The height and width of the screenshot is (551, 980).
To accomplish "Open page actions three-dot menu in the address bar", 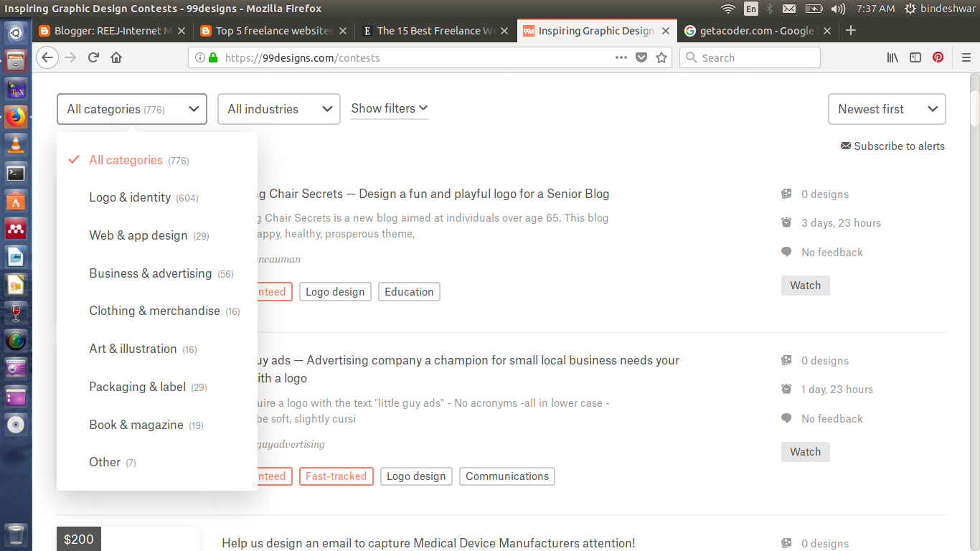I will 621,57.
